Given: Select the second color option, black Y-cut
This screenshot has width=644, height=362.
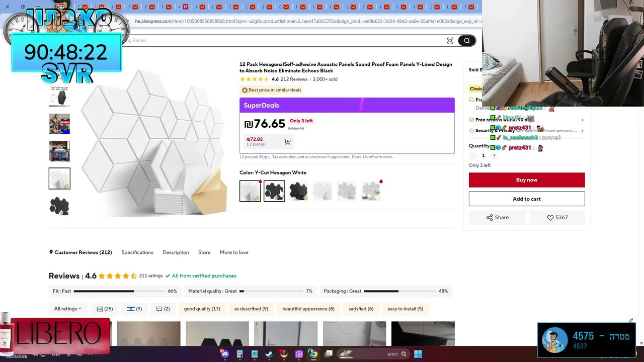Looking at the screenshot, I should 274,191.
